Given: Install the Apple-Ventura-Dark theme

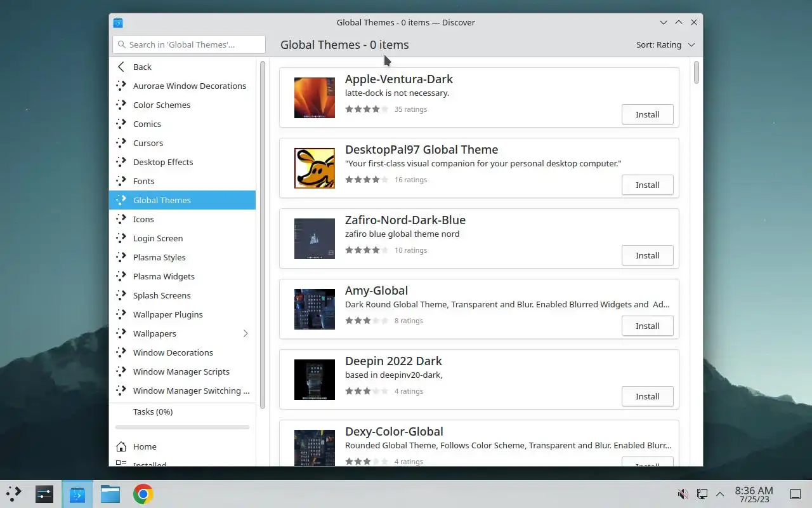Looking at the screenshot, I should [x=647, y=114].
